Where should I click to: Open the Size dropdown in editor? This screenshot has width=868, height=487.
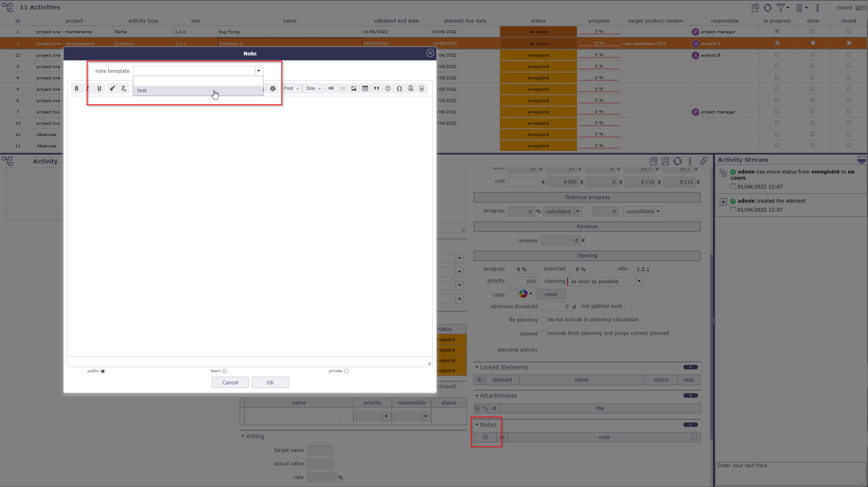point(313,89)
